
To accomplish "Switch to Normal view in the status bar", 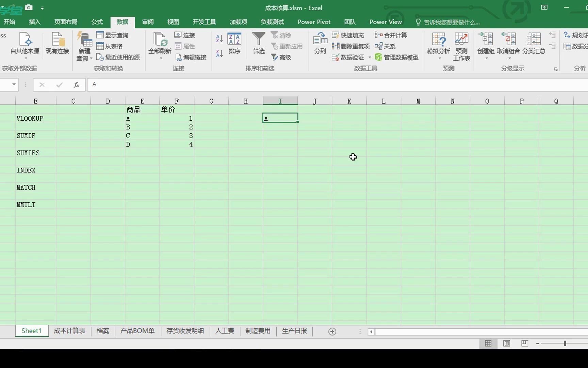I will pyautogui.click(x=488, y=343).
